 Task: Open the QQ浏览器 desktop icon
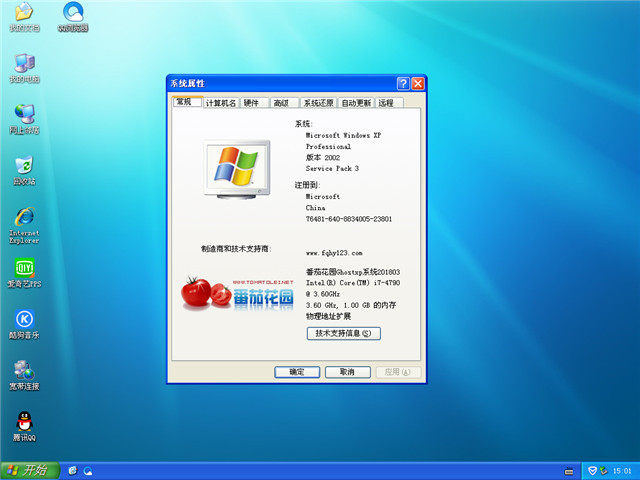73,17
